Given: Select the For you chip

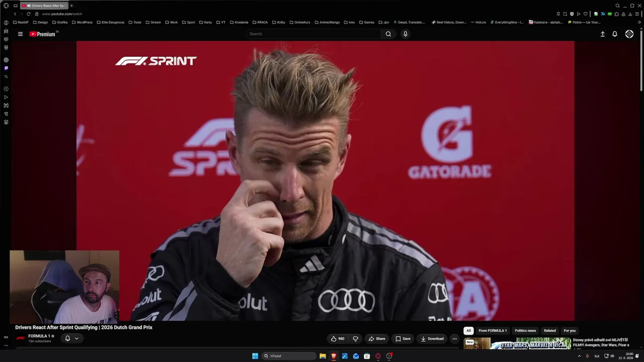Looking at the screenshot, I should pos(570,331).
